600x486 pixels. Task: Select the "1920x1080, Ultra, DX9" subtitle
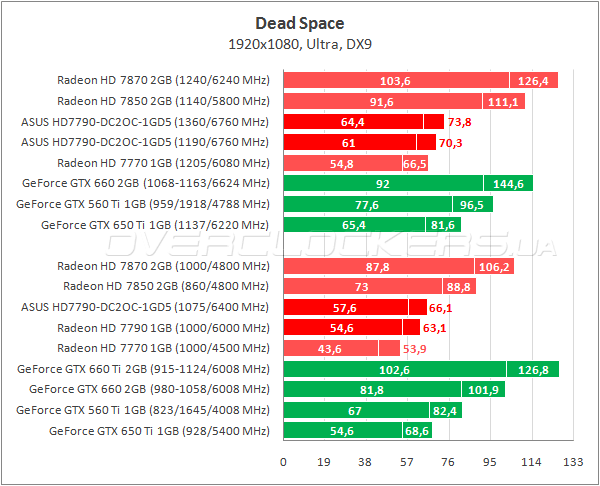300,44
